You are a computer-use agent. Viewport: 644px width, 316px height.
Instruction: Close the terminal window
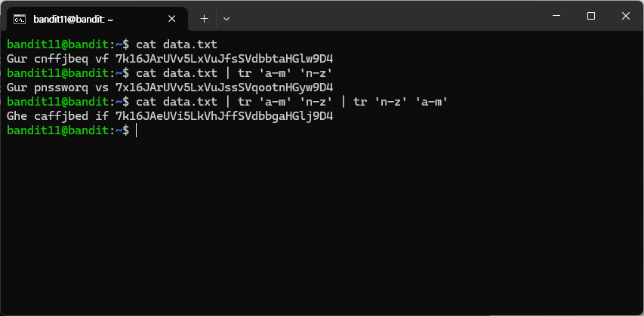tap(626, 16)
